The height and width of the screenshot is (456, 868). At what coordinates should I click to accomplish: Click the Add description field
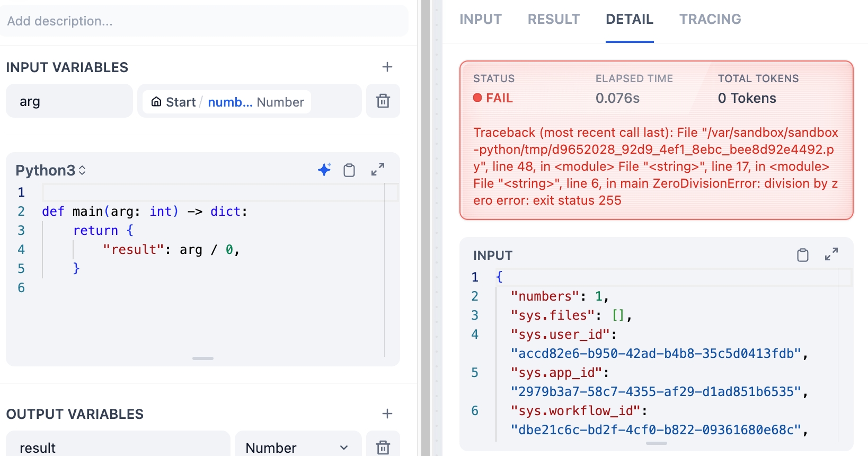coord(204,21)
